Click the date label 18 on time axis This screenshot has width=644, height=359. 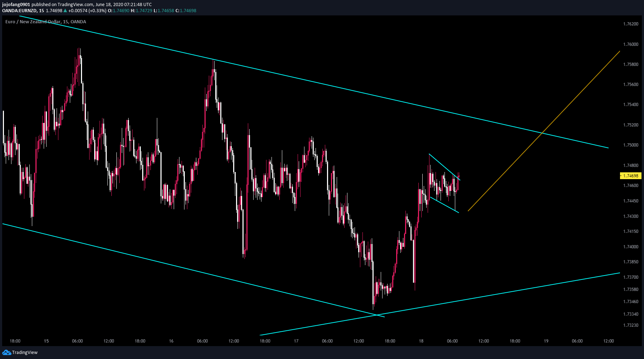point(421,341)
